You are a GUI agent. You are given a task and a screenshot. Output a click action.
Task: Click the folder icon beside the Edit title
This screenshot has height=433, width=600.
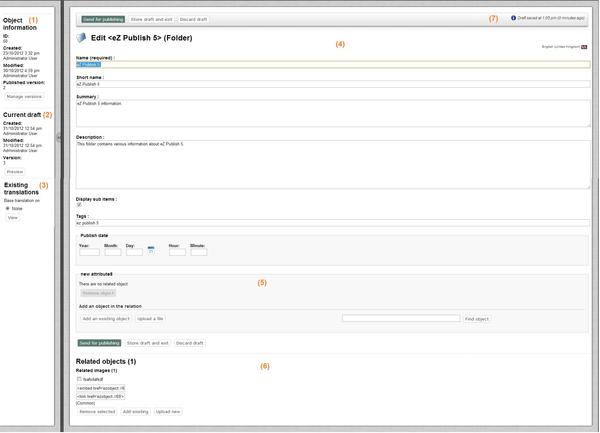(81, 37)
